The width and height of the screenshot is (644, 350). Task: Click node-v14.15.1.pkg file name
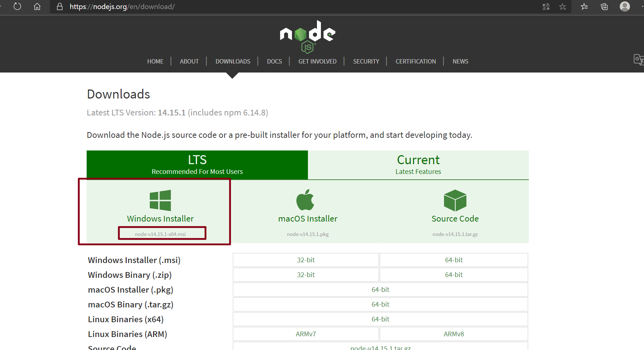click(x=308, y=234)
